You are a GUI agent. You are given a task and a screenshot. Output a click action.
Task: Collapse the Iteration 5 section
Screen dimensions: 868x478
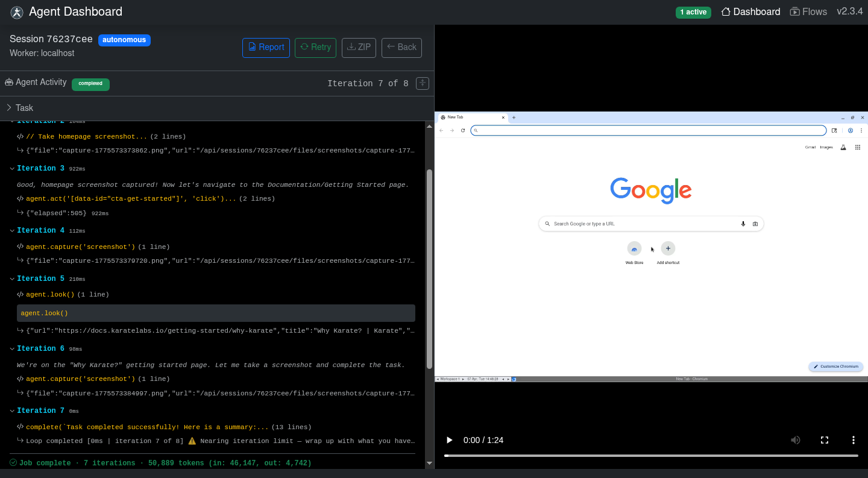click(x=12, y=278)
